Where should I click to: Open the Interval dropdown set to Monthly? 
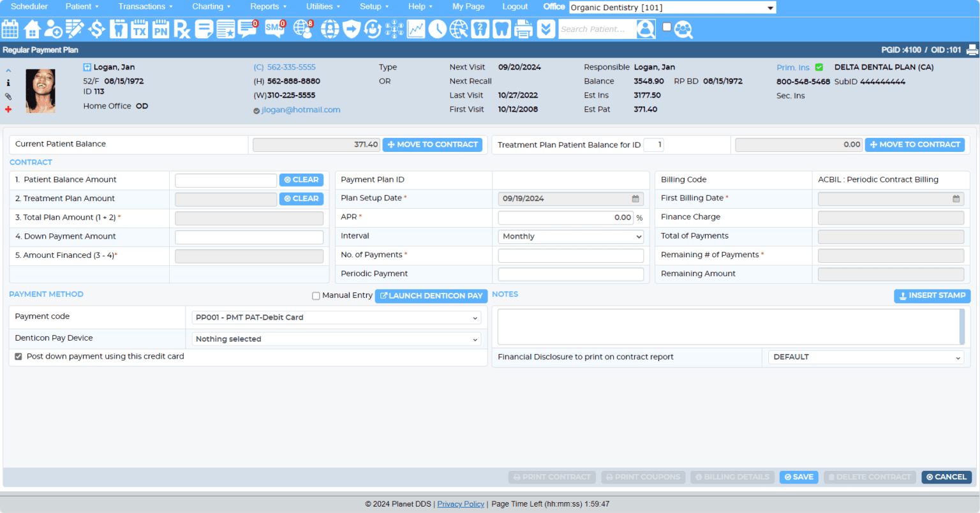click(x=570, y=236)
